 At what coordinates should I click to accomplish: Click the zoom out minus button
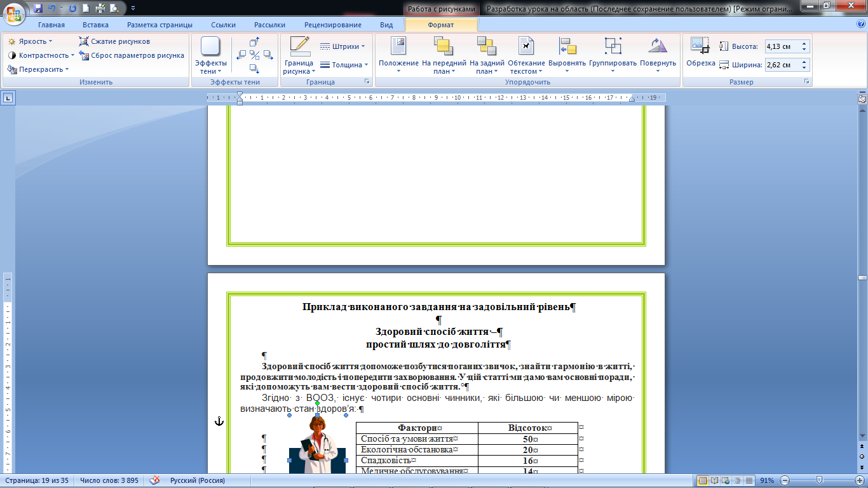785,480
